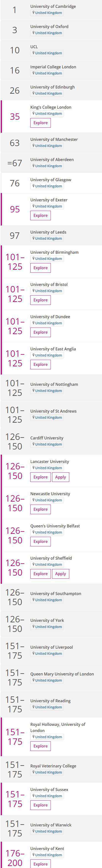Click the location pin icon under UCL
The height and width of the screenshot is (868, 102).
[33, 53]
